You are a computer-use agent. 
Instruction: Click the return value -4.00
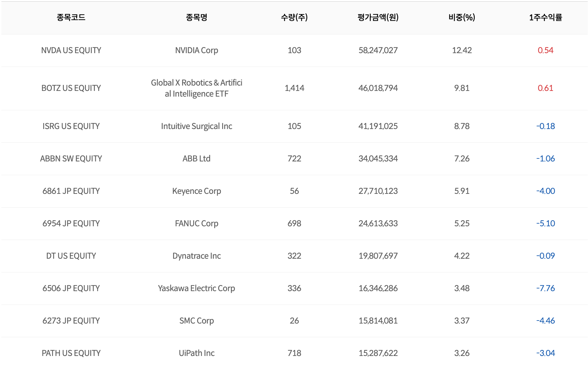(546, 191)
